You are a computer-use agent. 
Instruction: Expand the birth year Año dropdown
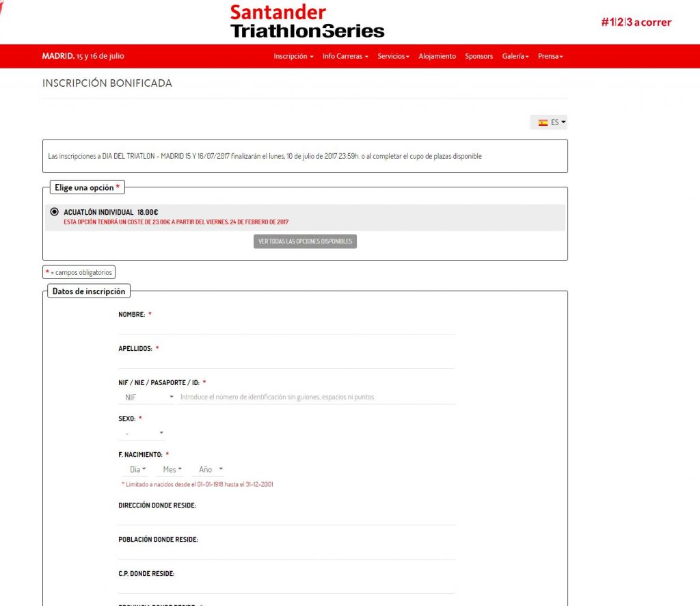coord(210,469)
